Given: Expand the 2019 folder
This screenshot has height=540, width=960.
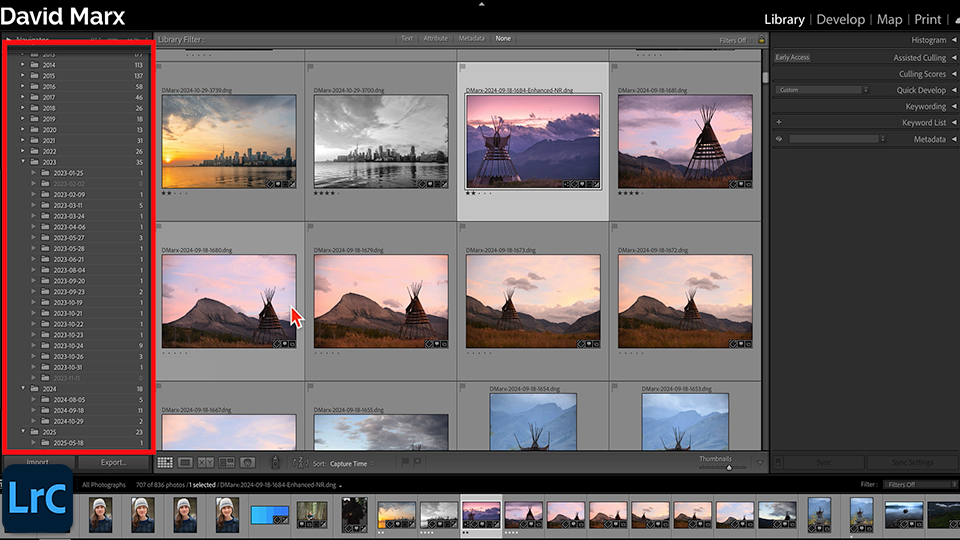Looking at the screenshot, I should tap(23, 119).
